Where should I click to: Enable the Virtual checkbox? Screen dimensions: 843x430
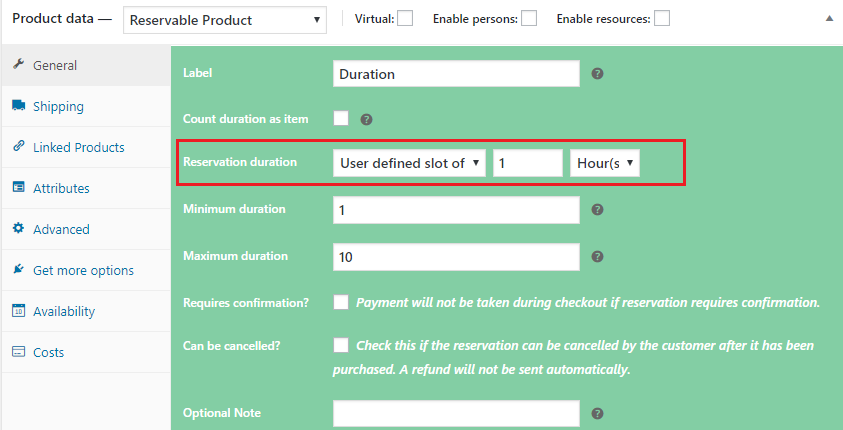point(405,18)
